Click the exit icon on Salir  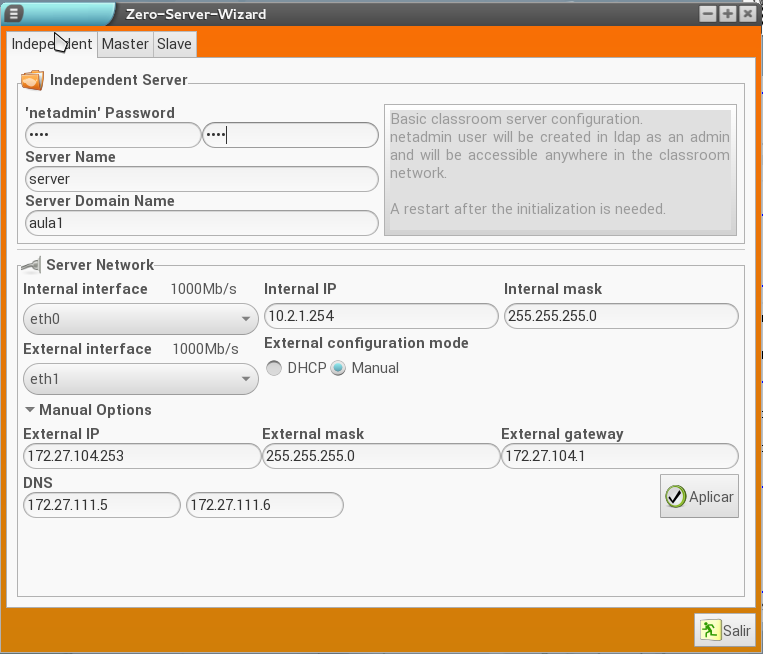click(709, 630)
